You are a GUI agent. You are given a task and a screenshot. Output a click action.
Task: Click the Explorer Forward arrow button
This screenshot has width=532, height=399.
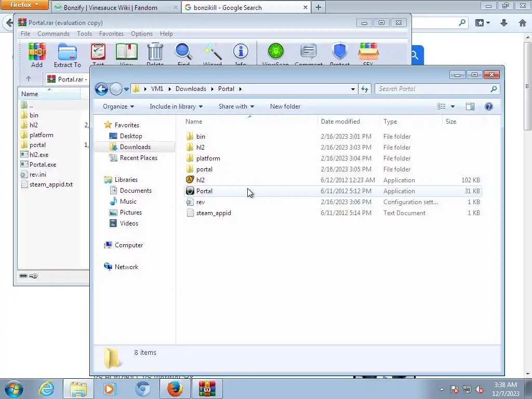pos(116,89)
